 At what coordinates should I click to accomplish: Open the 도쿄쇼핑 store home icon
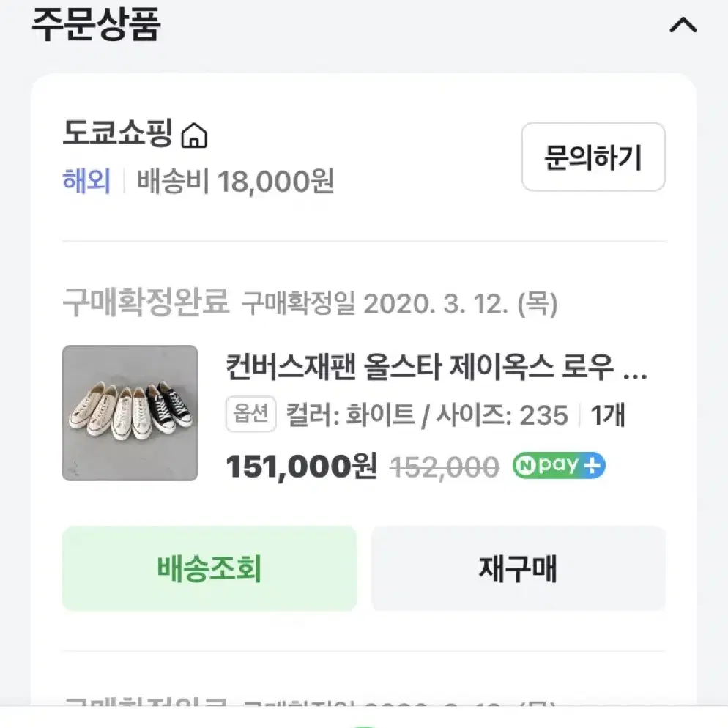pyautogui.click(x=194, y=135)
